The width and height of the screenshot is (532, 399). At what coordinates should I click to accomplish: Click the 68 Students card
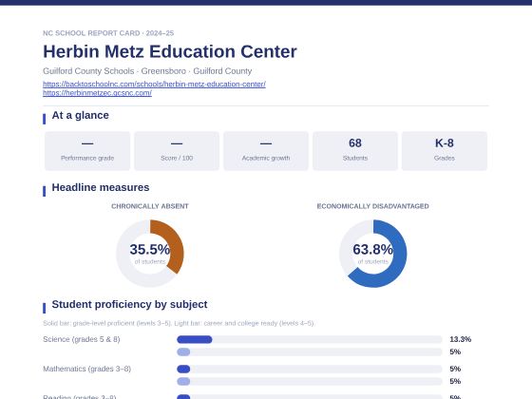pyautogui.click(x=355, y=151)
